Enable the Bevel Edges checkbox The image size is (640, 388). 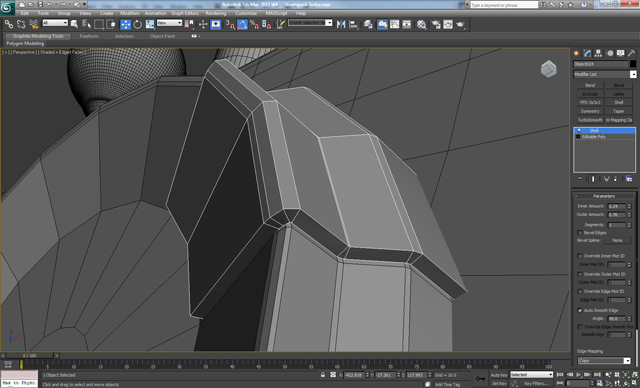pos(580,233)
